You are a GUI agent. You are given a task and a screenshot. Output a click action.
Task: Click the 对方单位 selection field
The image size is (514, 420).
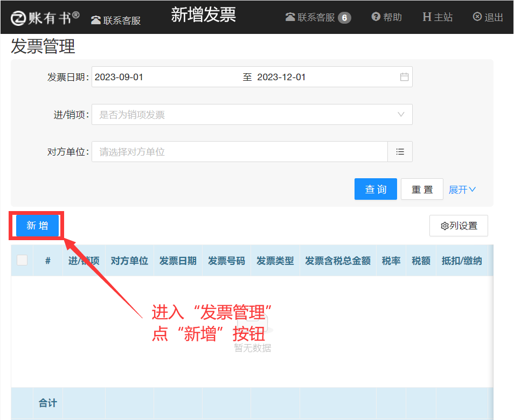pos(240,152)
